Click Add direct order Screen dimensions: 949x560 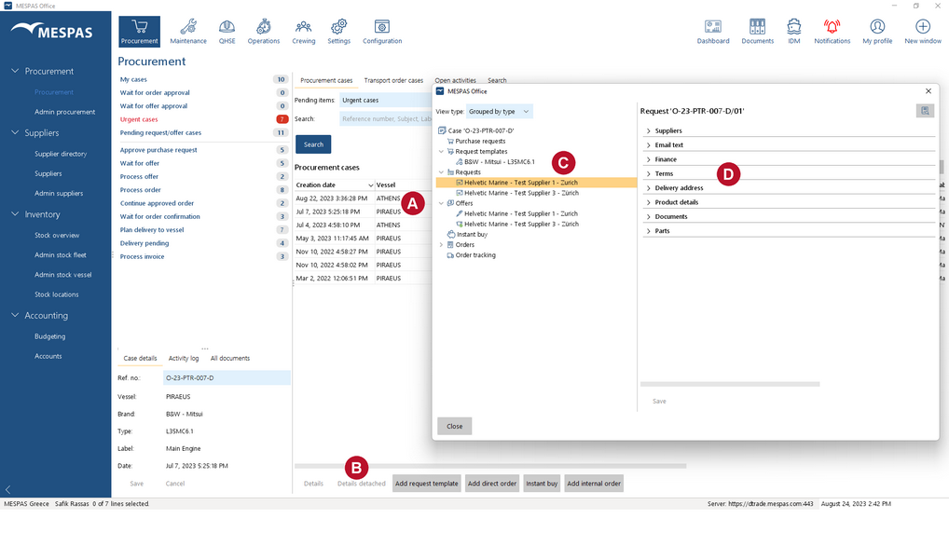[492, 484]
